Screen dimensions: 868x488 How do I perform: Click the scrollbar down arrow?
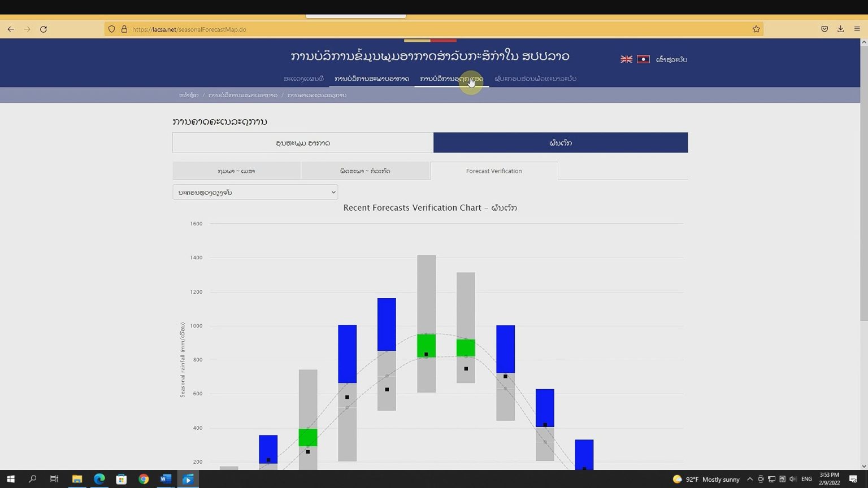[863, 466]
